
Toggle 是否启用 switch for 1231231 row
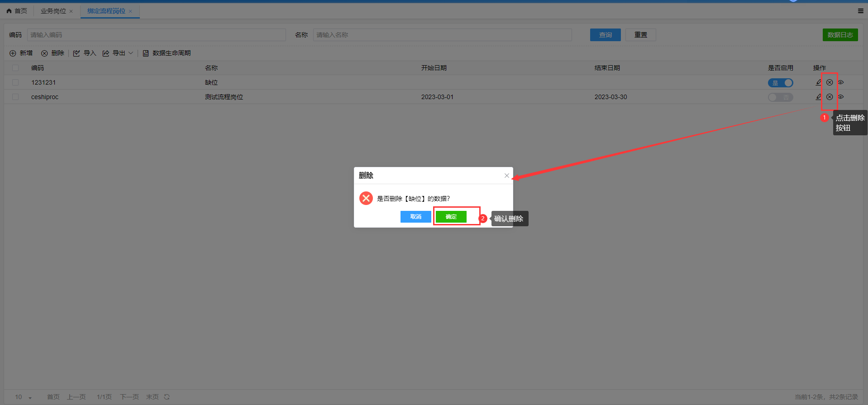tap(781, 83)
